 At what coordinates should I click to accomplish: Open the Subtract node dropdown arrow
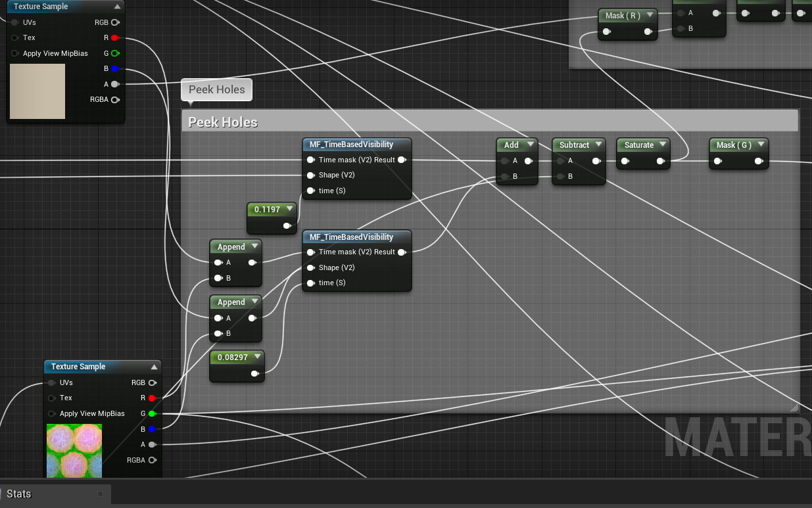(598, 145)
